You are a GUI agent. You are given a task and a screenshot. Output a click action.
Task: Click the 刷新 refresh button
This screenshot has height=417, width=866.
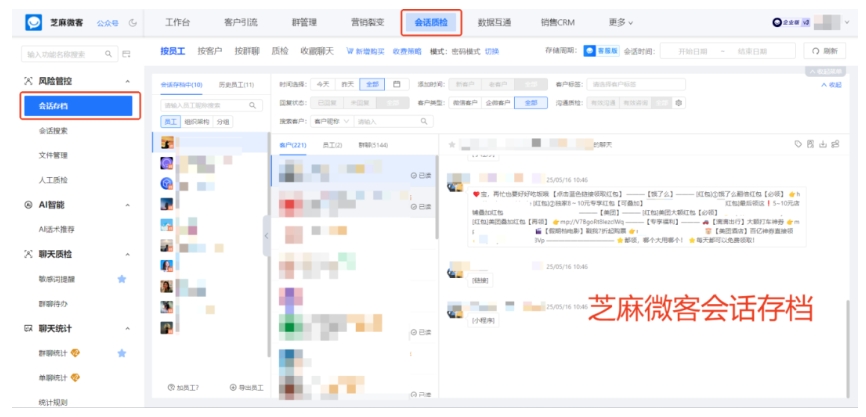824,51
